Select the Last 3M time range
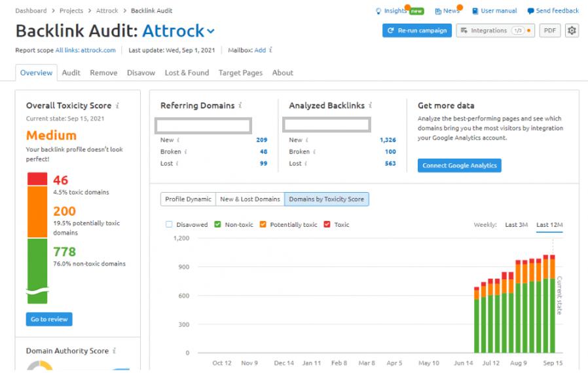 coord(516,225)
